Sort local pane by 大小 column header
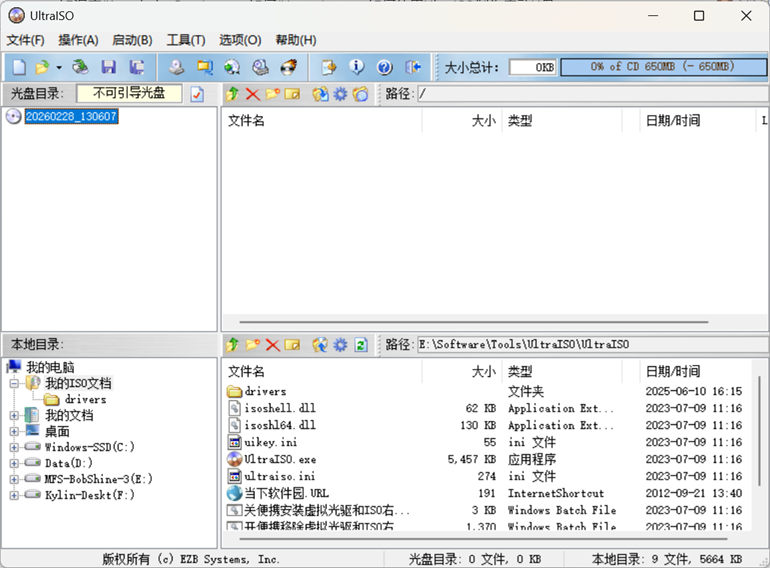The height and width of the screenshot is (568, 770). (462, 372)
